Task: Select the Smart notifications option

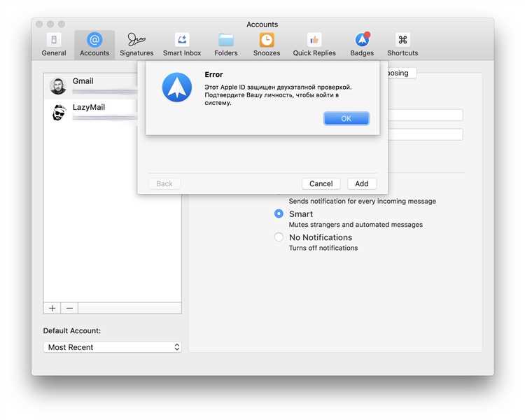Action: point(279,213)
